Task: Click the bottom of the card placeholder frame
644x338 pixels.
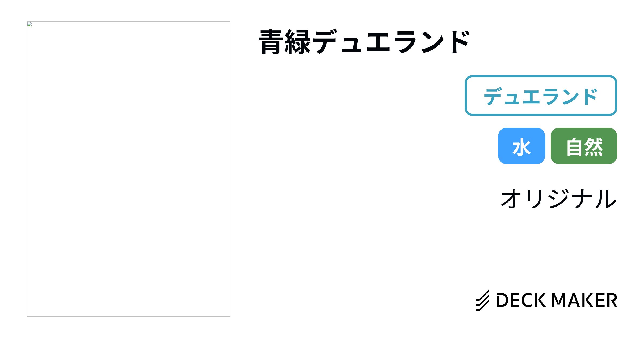Action: 129,316
